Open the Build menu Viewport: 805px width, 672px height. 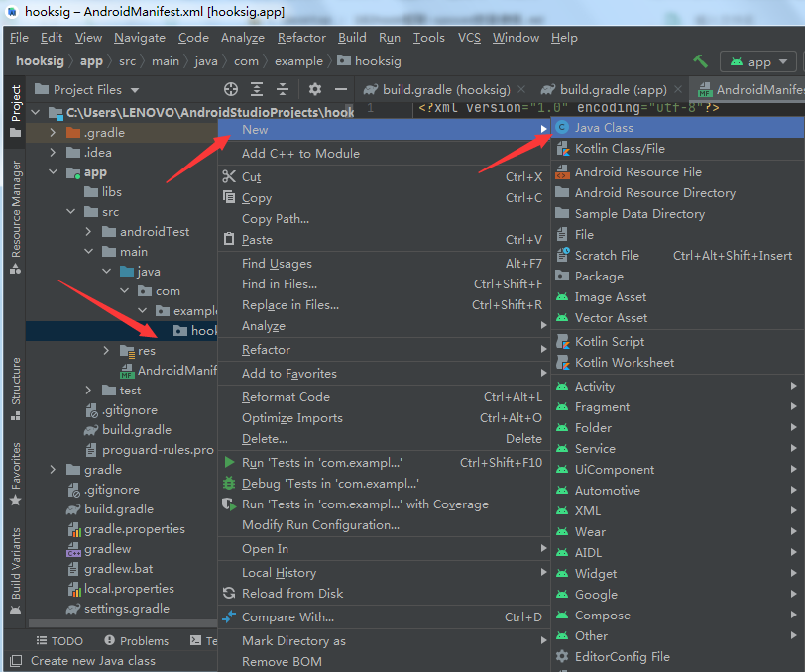tap(352, 38)
